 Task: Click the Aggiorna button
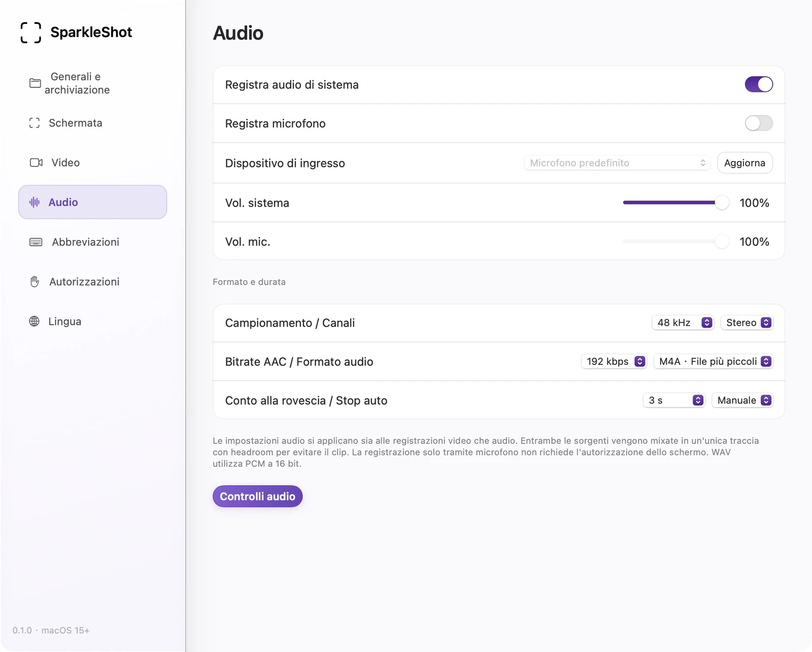pos(745,163)
